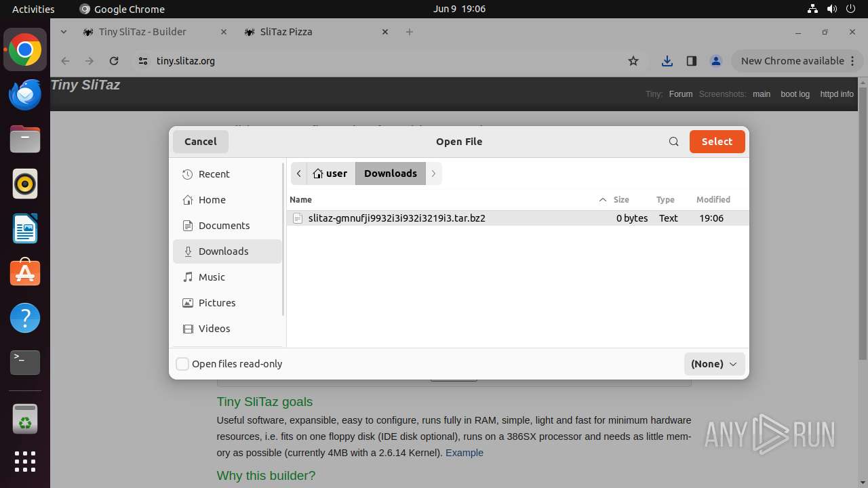Reload the tiny.slitaz.org page
Screen dimensions: 868x488
pos(114,61)
